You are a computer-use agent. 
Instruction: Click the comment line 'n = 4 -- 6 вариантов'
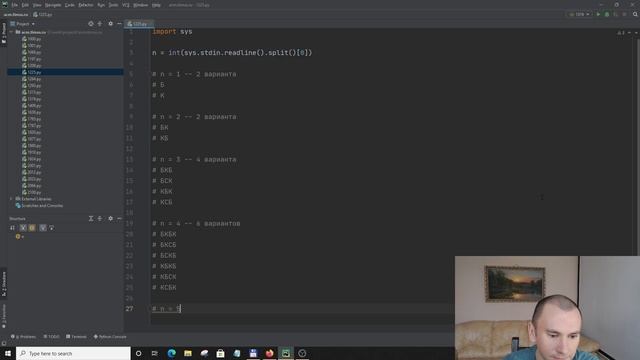[196, 224]
